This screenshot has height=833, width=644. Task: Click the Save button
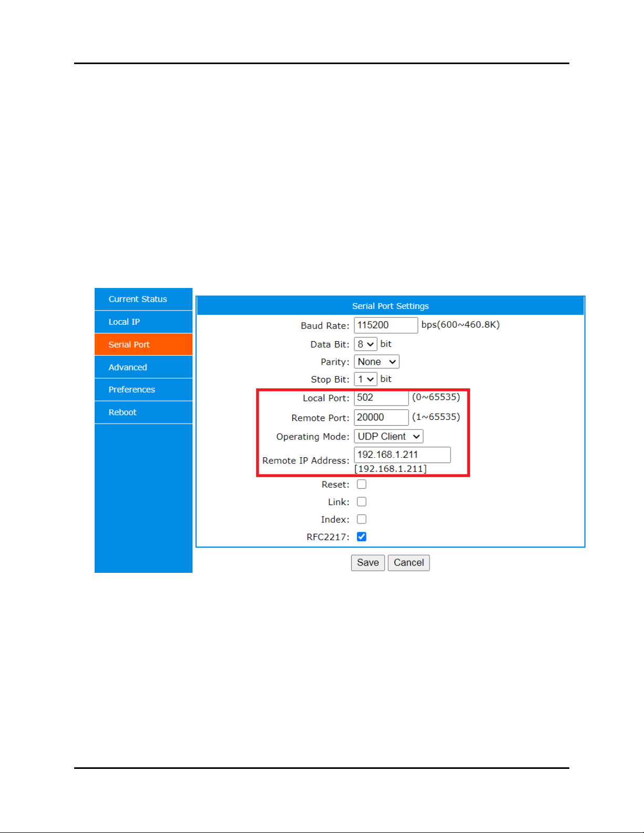coord(368,563)
